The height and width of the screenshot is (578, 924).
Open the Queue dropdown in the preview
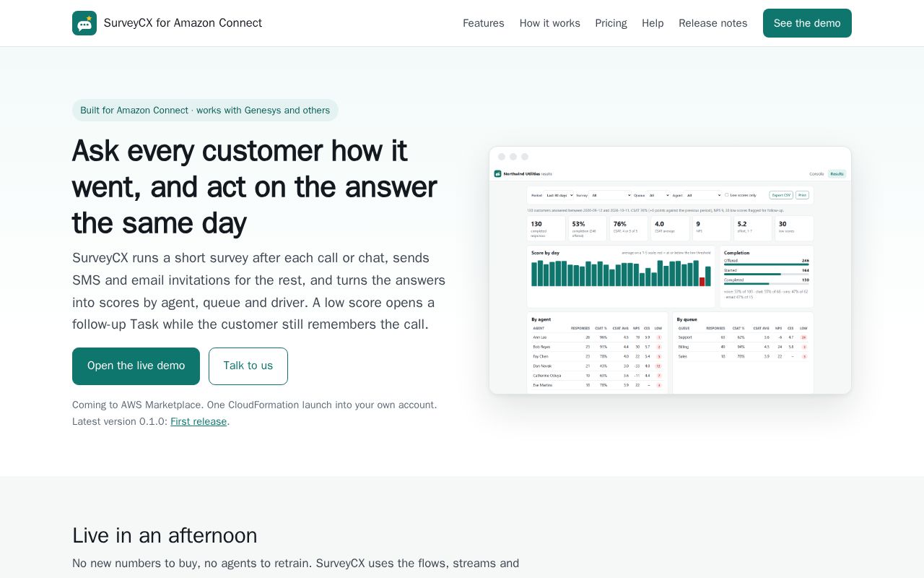[x=658, y=195]
